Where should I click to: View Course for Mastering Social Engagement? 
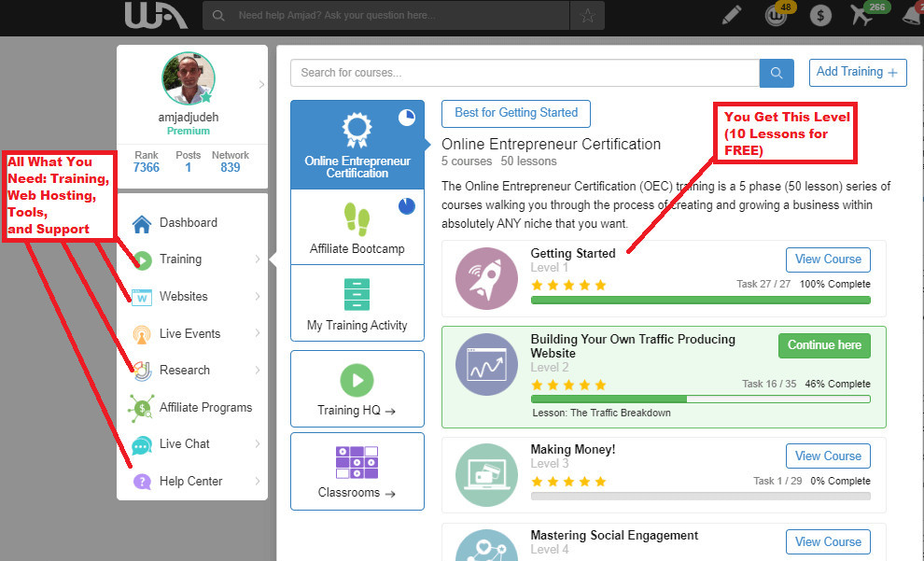point(828,541)
